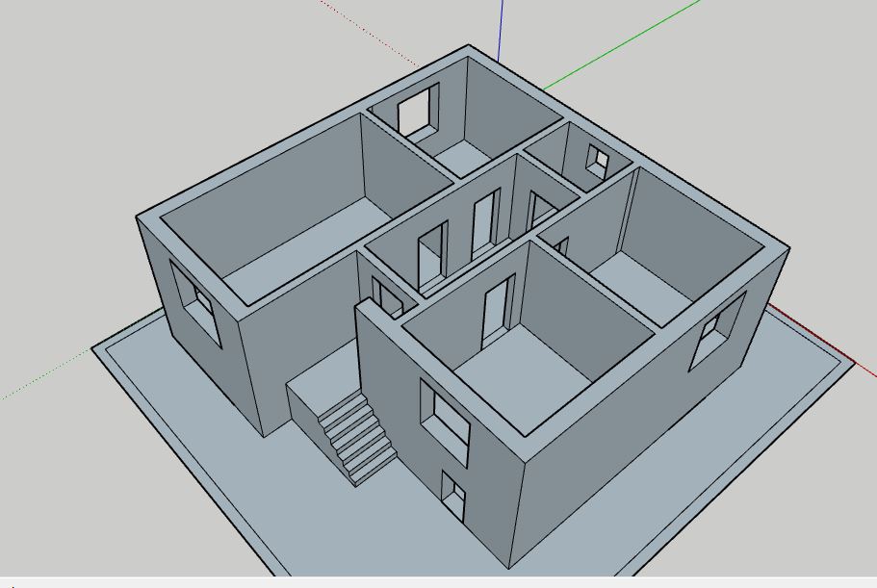Select the large upper window on front wall

[x=445, y=423]
